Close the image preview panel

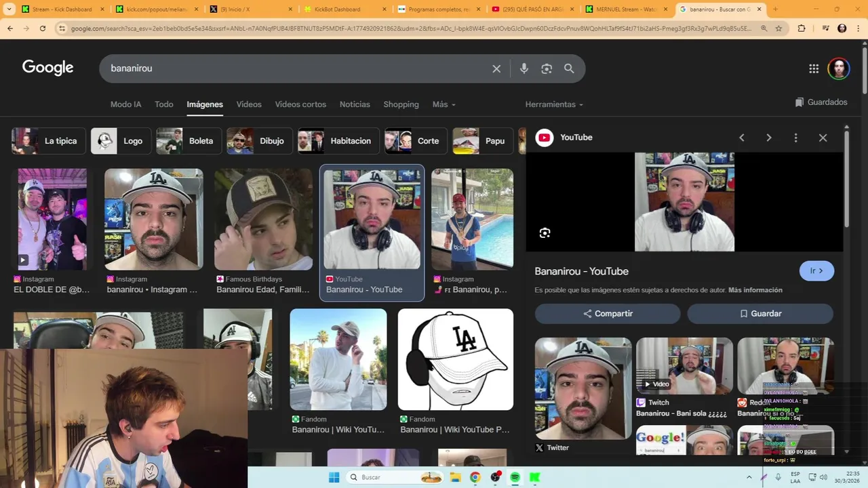823,138
